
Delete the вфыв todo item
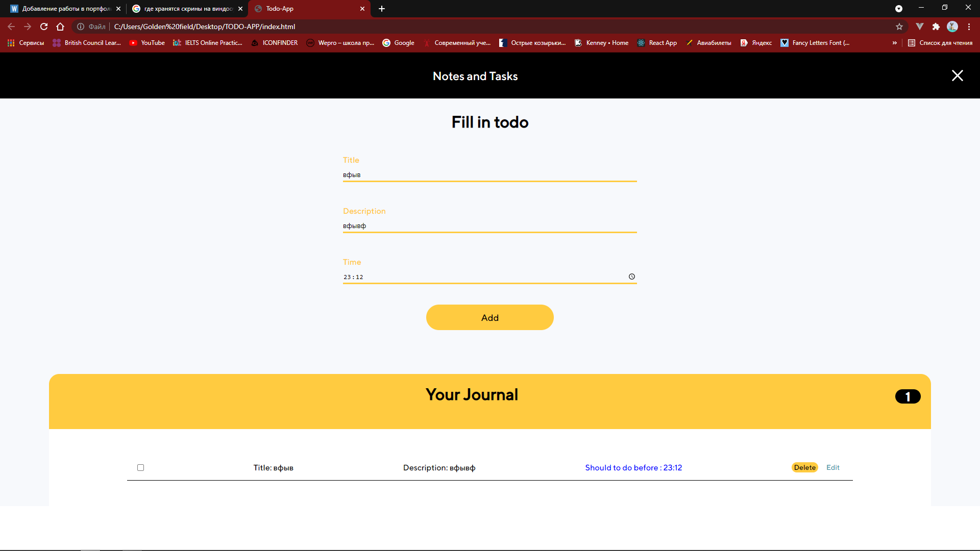[804, 467]
